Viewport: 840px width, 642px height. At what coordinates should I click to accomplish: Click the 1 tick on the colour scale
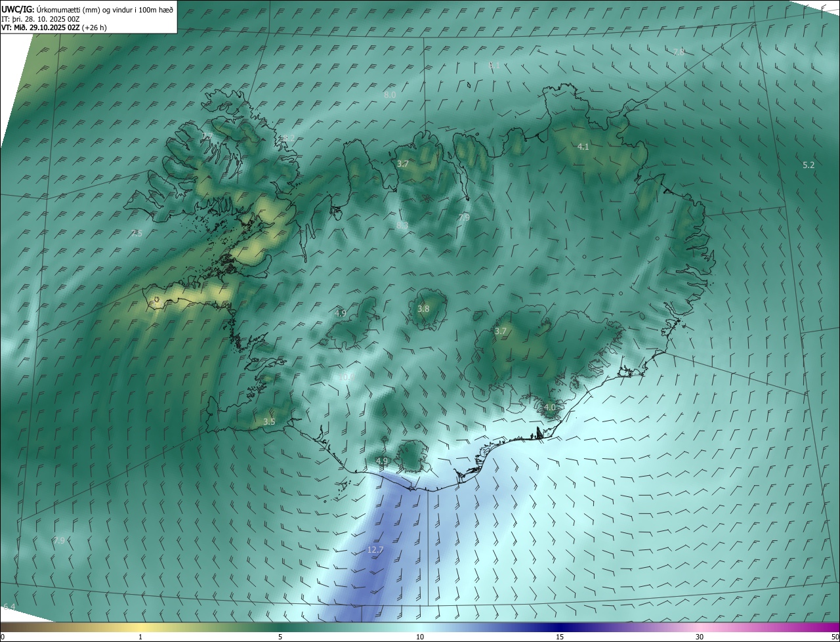point(140,637)
